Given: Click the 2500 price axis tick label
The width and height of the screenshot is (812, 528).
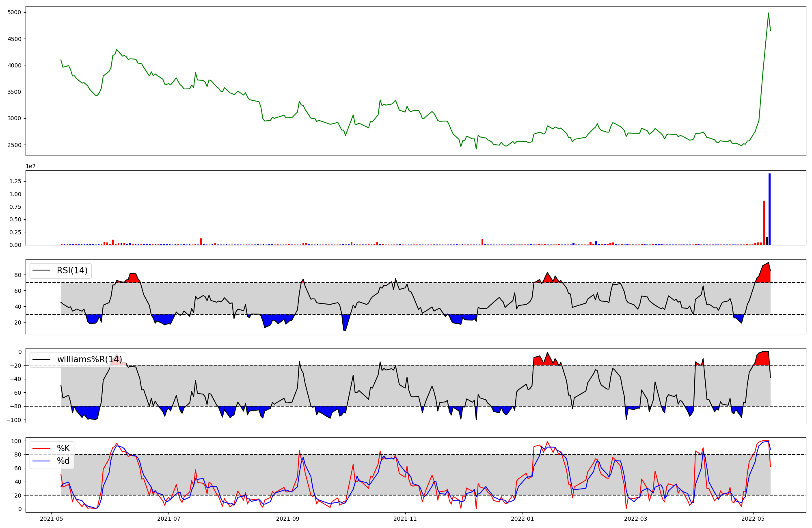Looking at the screenshot, I should tap(14, 145).
